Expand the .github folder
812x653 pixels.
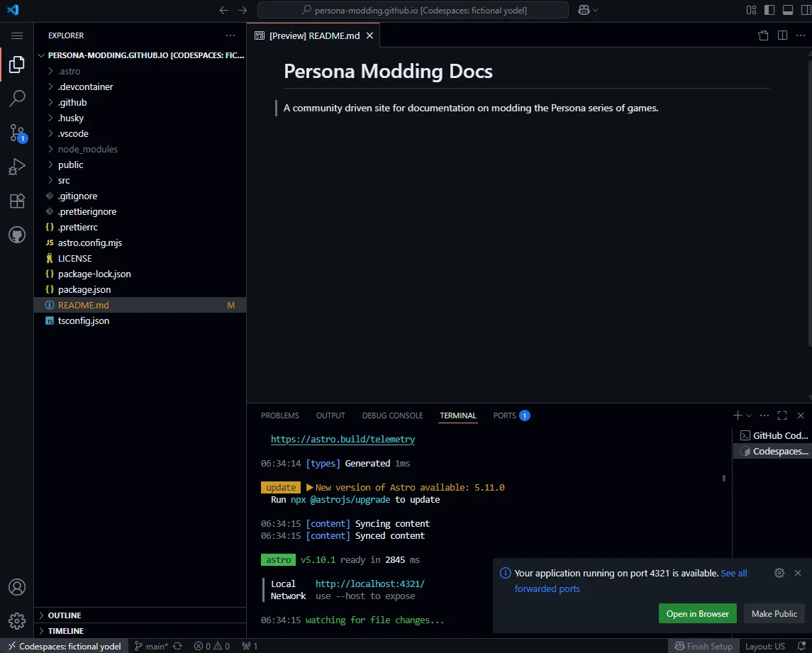pos(140,103)
